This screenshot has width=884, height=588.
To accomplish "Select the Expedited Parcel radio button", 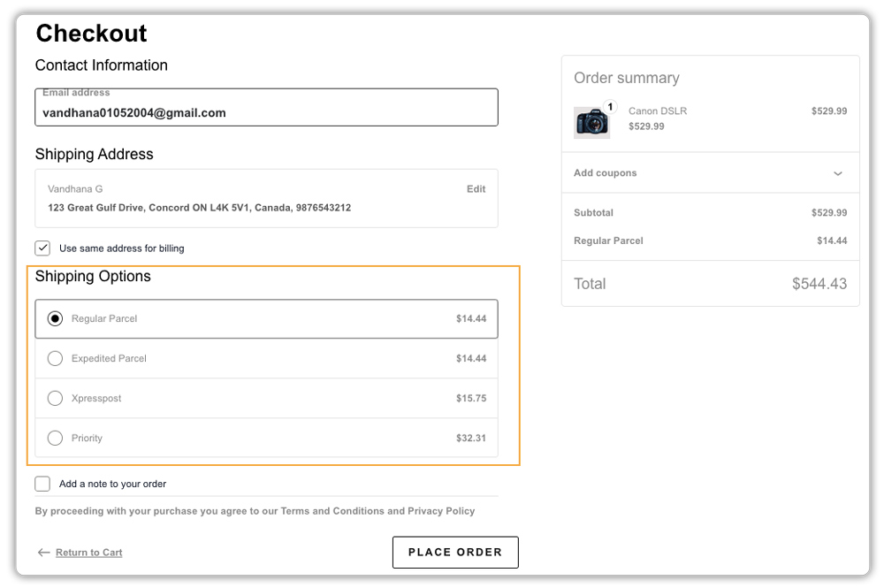I will 55,358.
